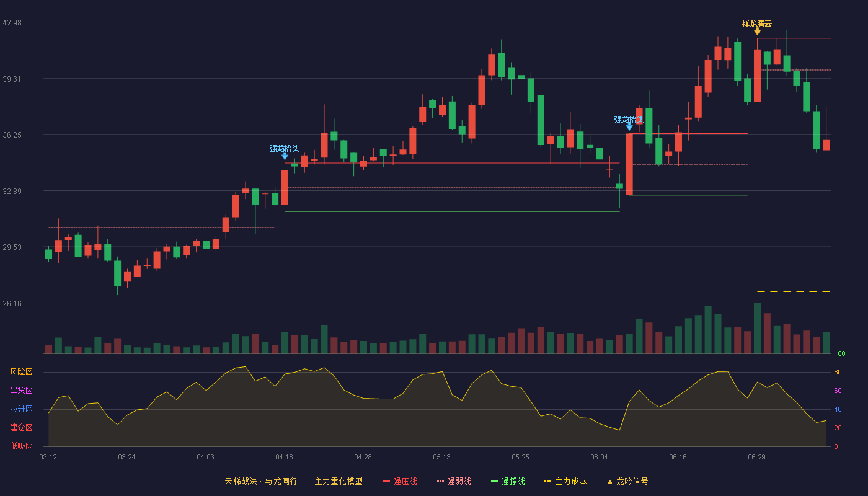The height and width of the screenshot is (496, 868).
Task: Toggle the 强压线 legend entry
Action: coord(400,481)
